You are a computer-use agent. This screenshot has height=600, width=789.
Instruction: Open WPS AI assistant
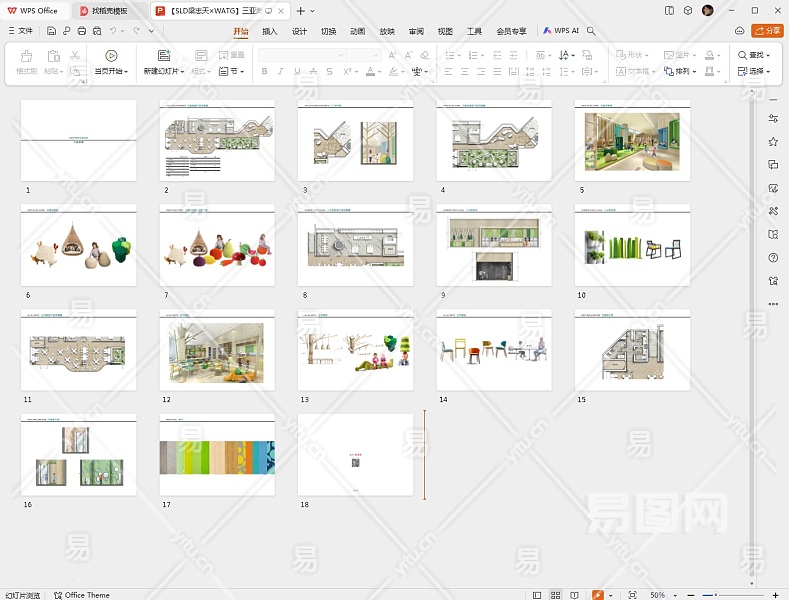click(x=561, y=31)
